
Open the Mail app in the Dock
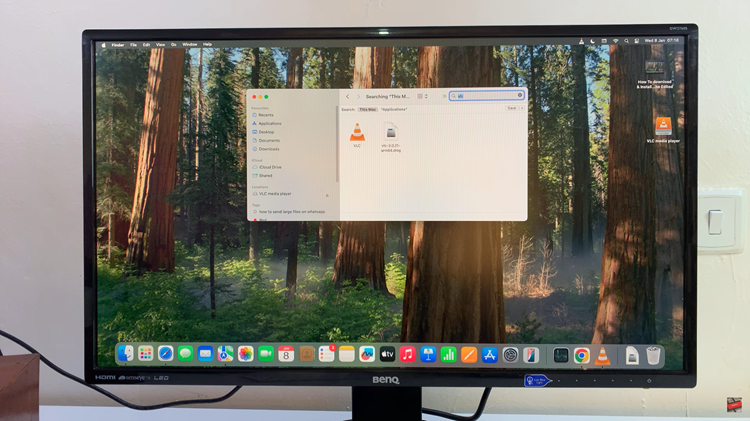point(205,354)
